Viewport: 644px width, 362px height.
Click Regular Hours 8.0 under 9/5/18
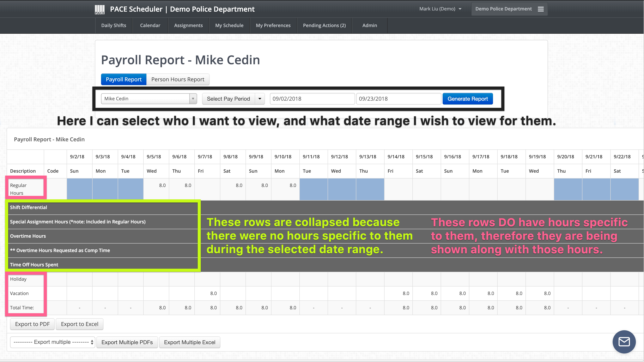coord(162,185)
